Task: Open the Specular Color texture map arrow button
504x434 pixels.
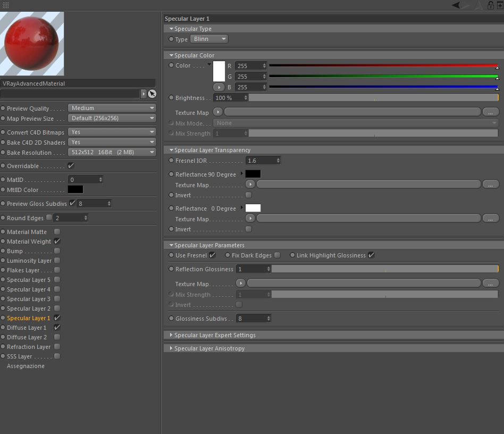Action: 217,112
